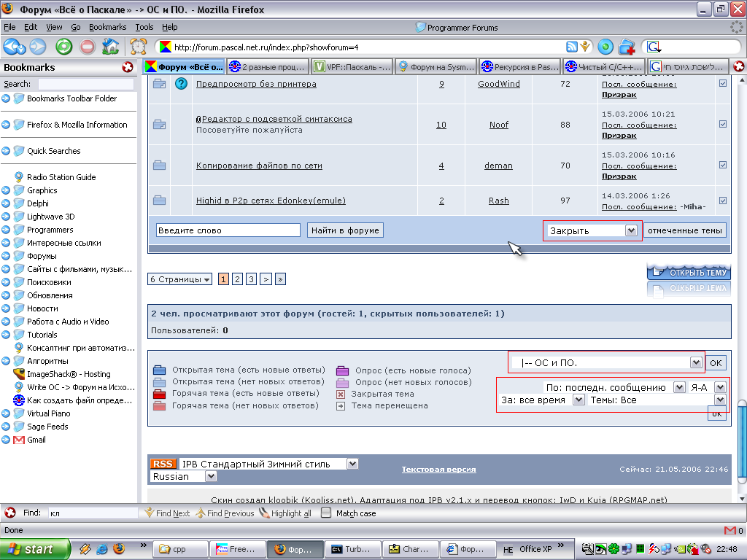Click the RSS badge in forum footer
Image resolution: width=747 pixels, height=560 pixels.
pyautogui.click(x=163, y=464)
